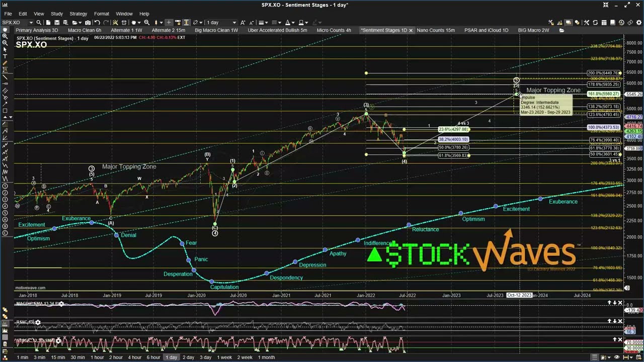Open the line thickness dropdown
The width and height of the screenshot is (644, 362).
click(266, 23)
